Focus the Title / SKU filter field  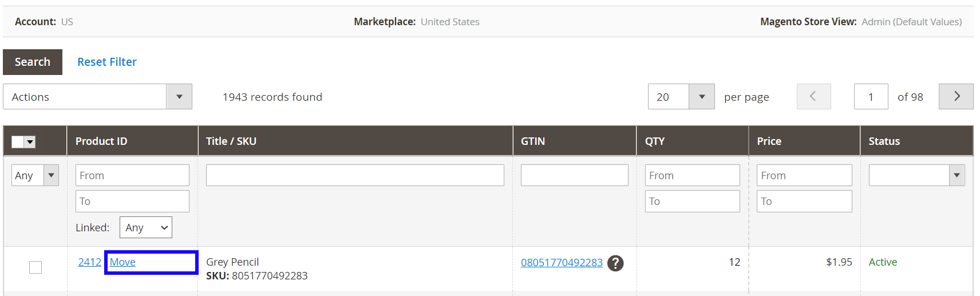click(x=355, y=175)
